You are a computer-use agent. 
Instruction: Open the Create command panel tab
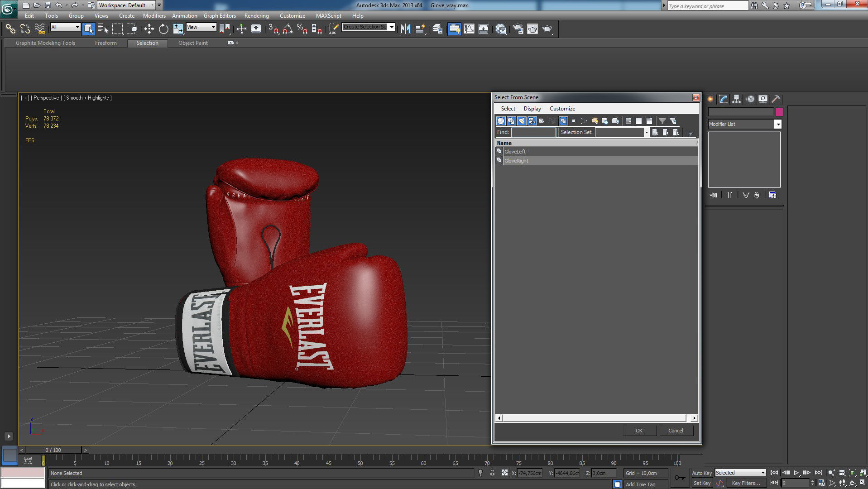[710, 99]
